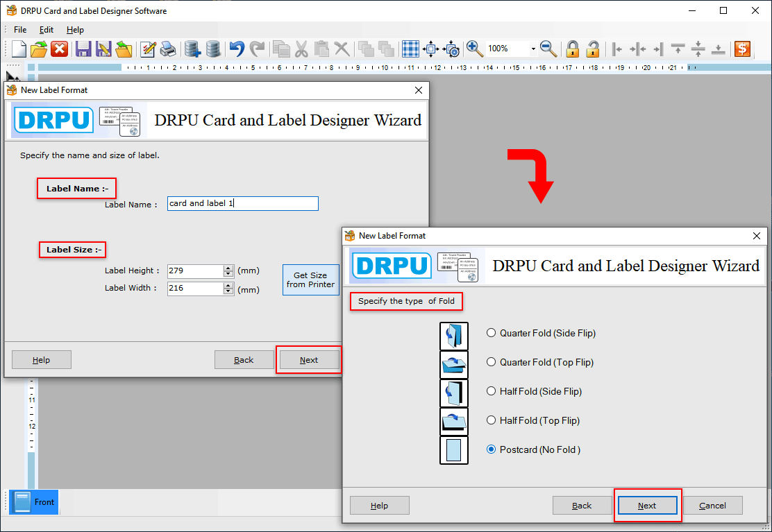The image size is (772, 532).
Task: Select Quarter Fold (Top Flip) radio option
Action: coord(491,362)
